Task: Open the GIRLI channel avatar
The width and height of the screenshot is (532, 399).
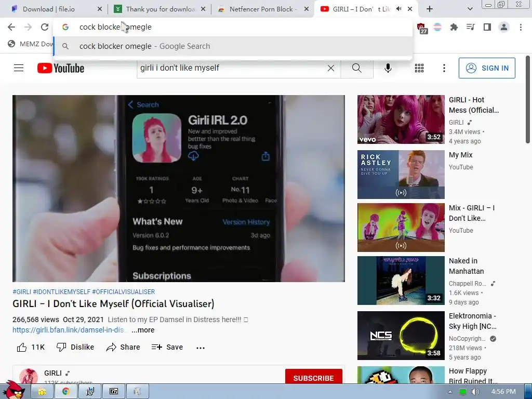Action: pyautogui.click(x=29, y=377)
